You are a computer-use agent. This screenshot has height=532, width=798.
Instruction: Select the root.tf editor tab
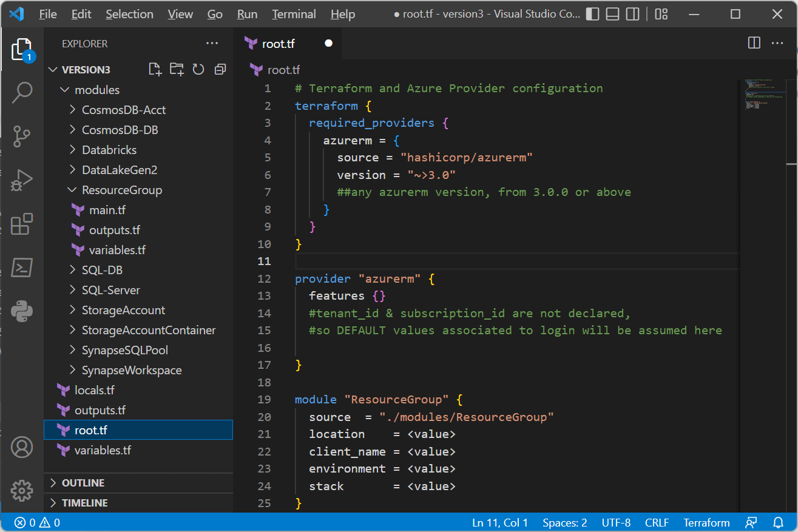pyautogui.click(x=277, y=43)
